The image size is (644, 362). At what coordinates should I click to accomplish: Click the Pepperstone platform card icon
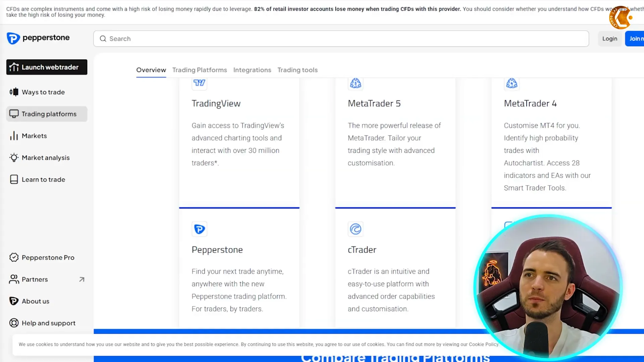(x=199, y=229)
